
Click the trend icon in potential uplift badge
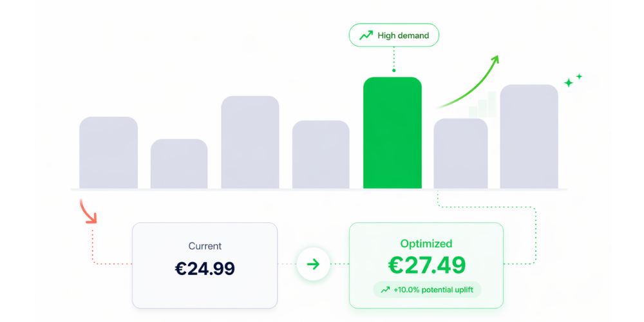(385, 290)
